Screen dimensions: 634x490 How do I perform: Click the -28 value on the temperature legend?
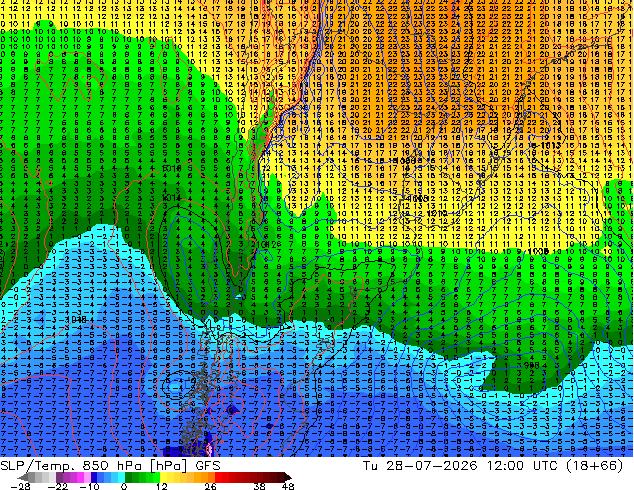tap(20, 486)
